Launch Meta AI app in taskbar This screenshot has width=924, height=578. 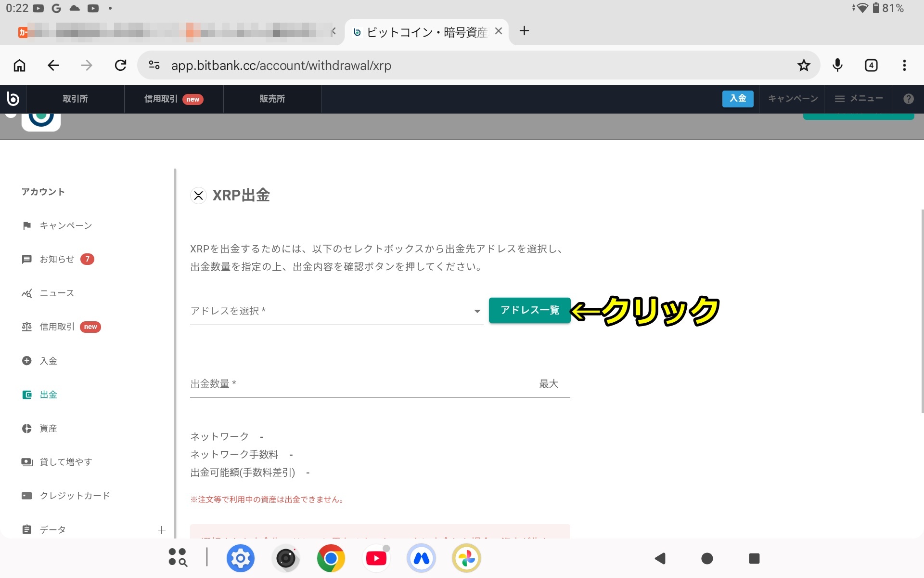tap(421, 558)
